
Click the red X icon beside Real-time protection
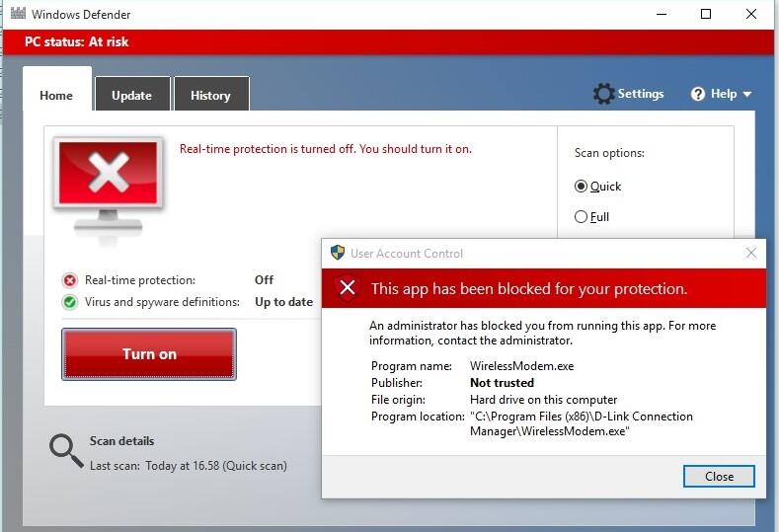tap(70, 280)
